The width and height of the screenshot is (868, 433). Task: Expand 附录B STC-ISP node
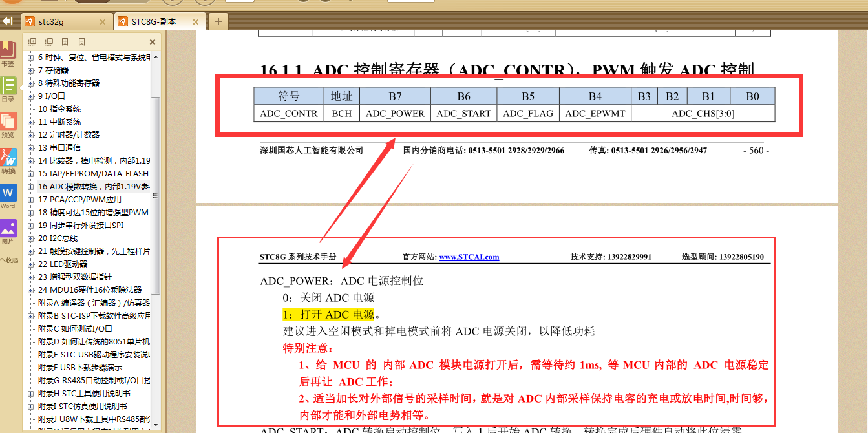tap(31, 316)
